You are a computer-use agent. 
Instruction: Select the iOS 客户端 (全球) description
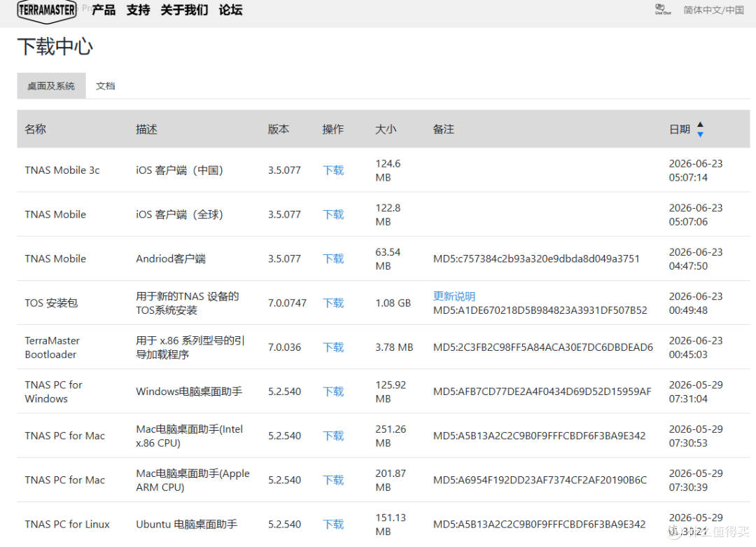click(179, 214)
